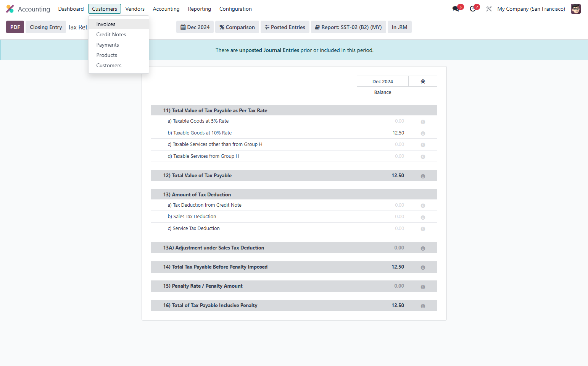The width and height of the screenshot is (588, 366).
Task: Click info icon for Taxable Goods at 5% Rate
Action: tap(423, 122)
